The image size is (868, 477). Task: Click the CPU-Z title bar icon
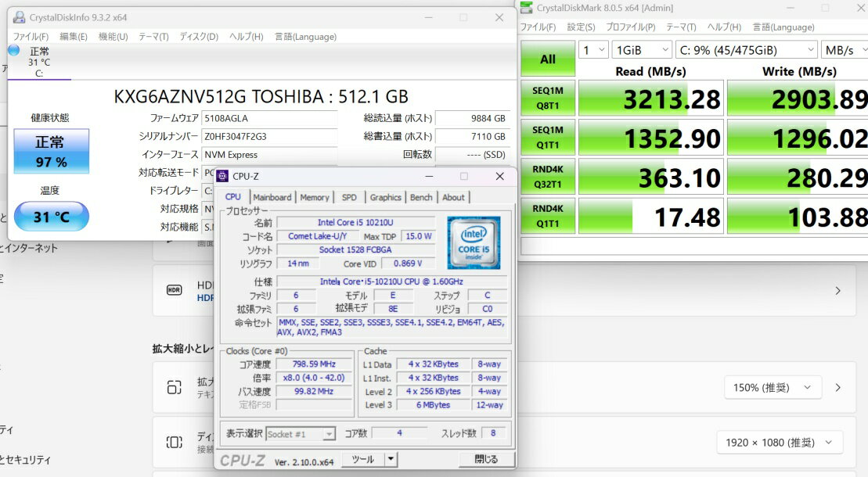click(x=222, y=176)
